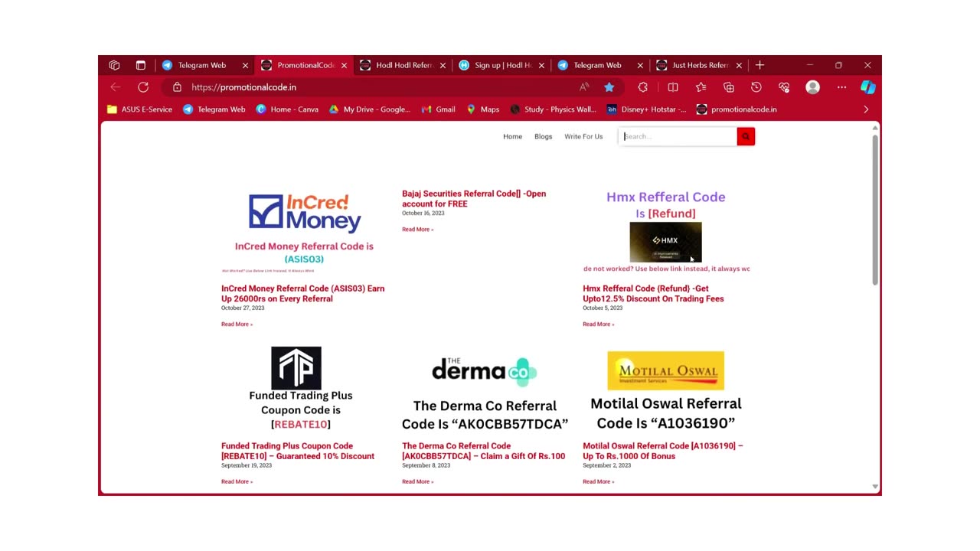This screenshot has height=551, width=980.
Task: Open the Copilot sidebar icon
Action: tap(867, 87)
